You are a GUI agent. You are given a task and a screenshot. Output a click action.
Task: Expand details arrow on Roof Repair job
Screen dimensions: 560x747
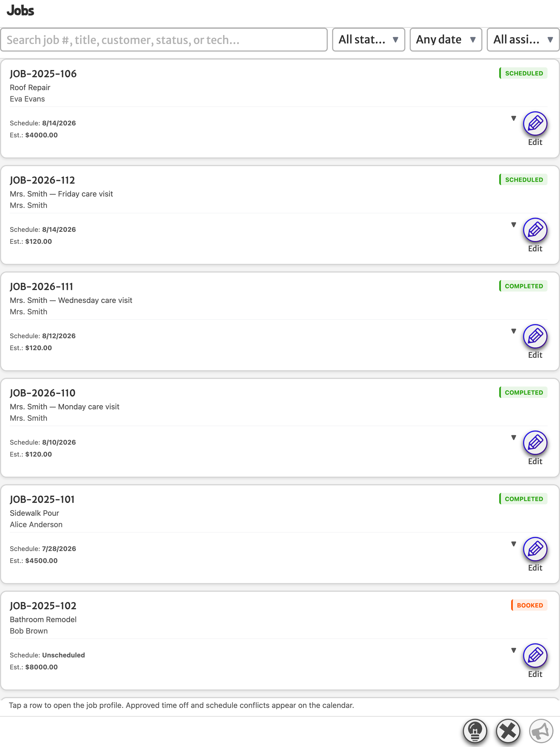click(514, 118)
